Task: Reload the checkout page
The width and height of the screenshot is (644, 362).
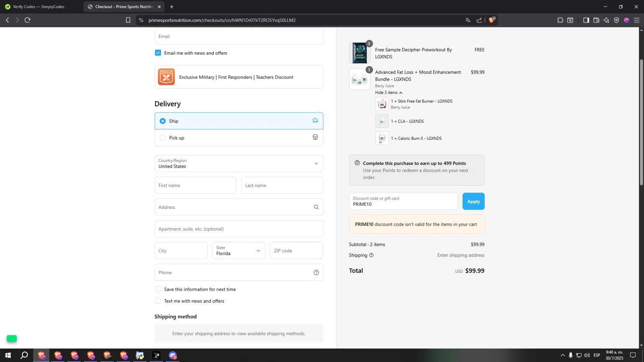Action: click(x=27, y=20)
